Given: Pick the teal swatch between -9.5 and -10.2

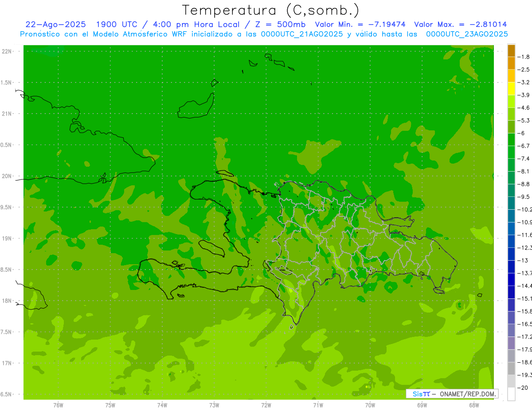Looking at the screenshot, I should point(511,203).
